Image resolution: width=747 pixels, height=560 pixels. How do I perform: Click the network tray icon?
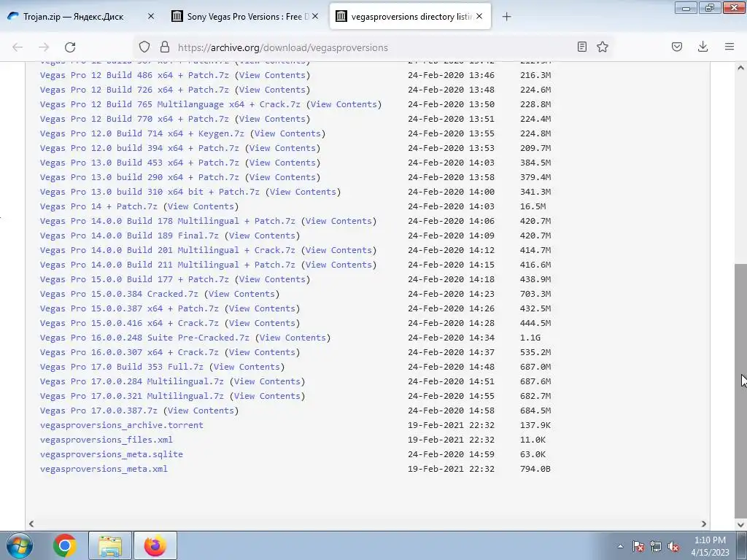(x=656, y=546)
